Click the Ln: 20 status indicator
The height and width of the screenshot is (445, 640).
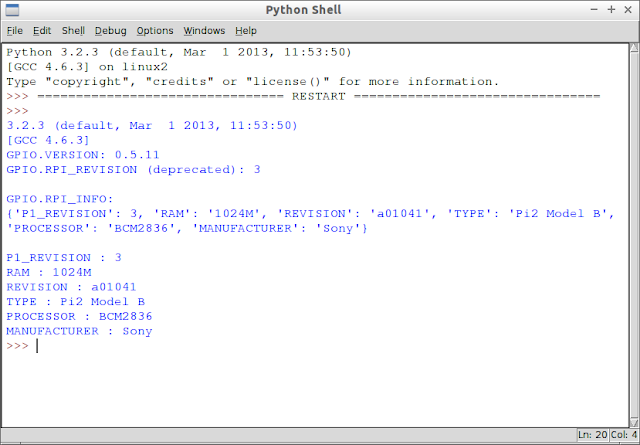pos(592,435)
